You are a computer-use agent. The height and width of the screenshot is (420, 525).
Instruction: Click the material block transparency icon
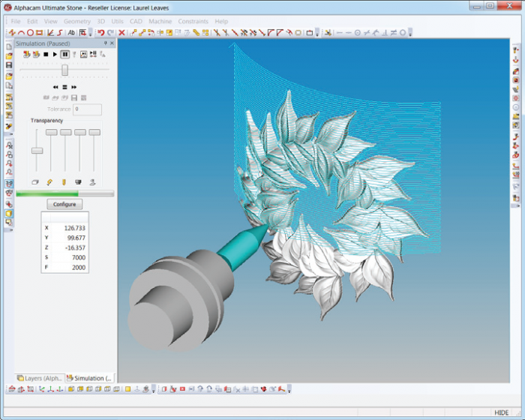coord(35,182)
